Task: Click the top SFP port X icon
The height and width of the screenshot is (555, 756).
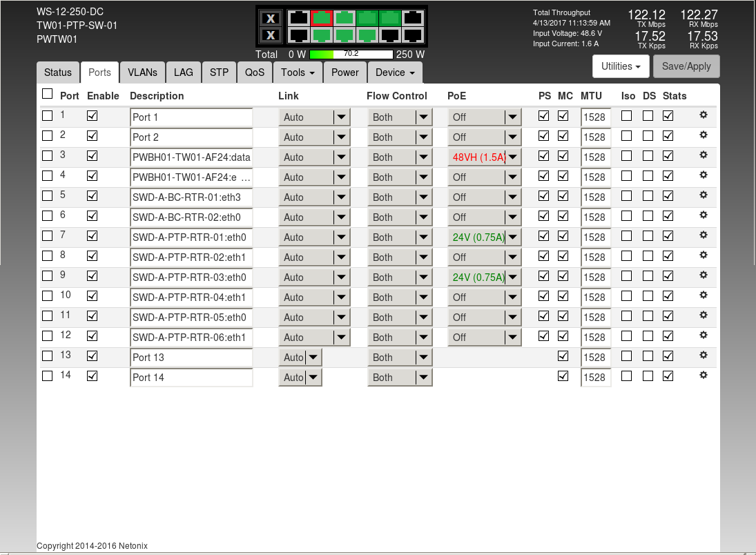Action: click(271, 19)
